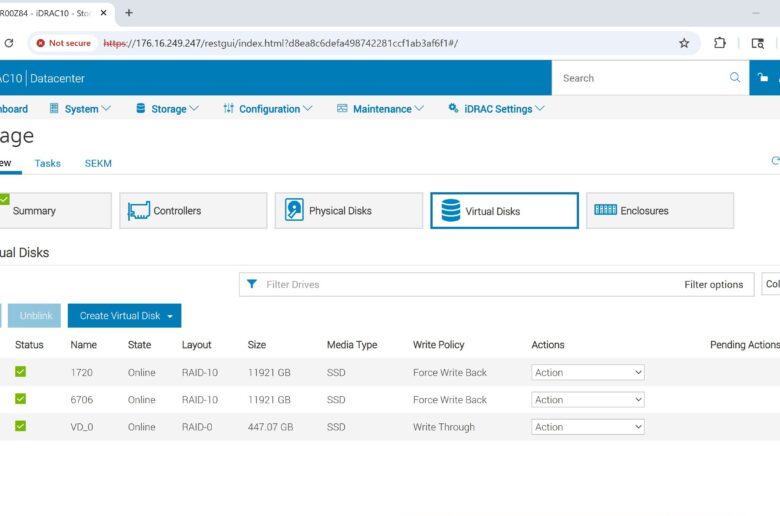Open the iDRAC Settings menu
Screen dimensions: 780x516
click(497, 109)
